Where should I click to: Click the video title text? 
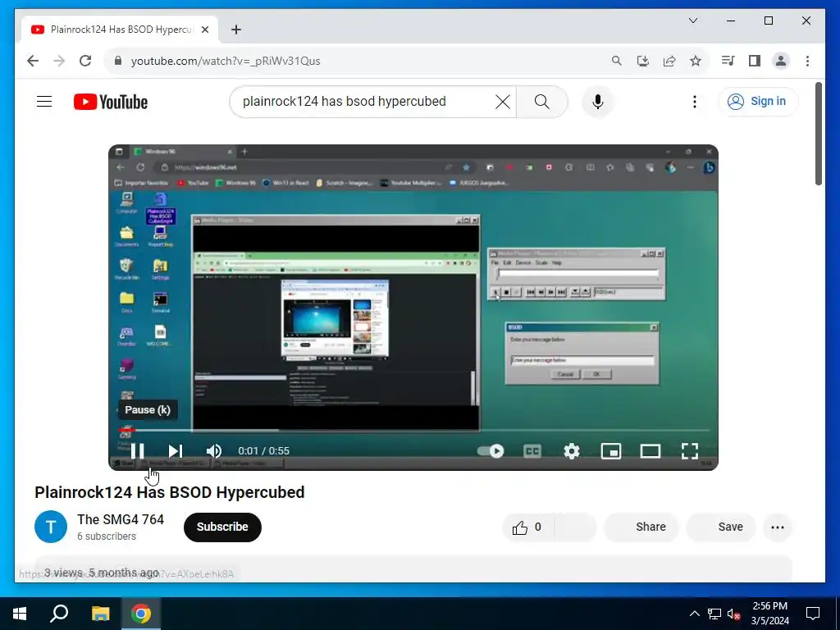click(x=169, y=492)
